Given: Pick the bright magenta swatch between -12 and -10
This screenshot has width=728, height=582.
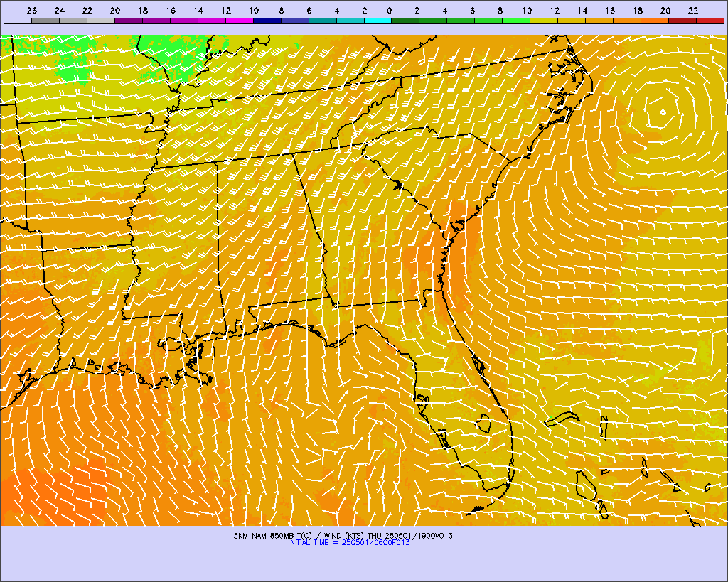Looking at the screenshot, I should click(x=240, y=21).
